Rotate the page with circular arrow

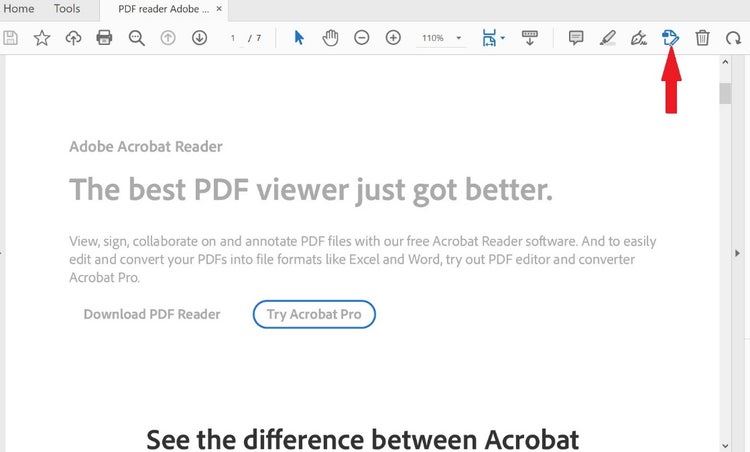click(733, 38)
